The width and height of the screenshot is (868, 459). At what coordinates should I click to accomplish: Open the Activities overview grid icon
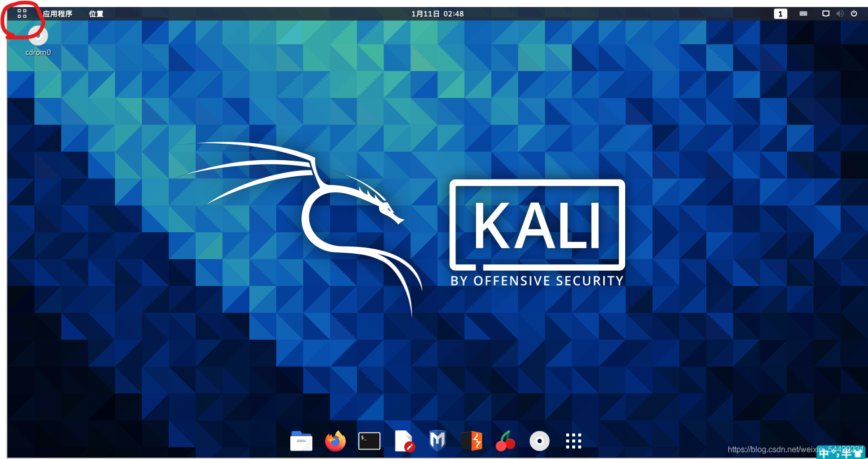[x=22, y=14]
